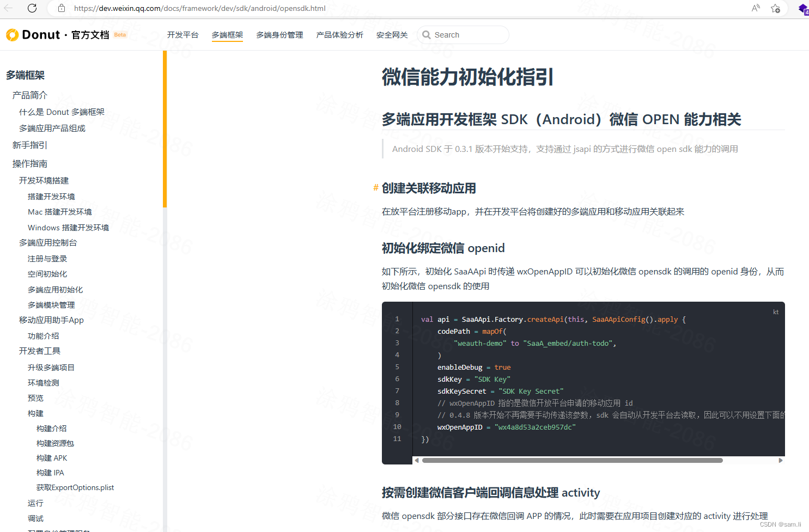Click the Donut 官方文档 title
809x532 pixels.
65,35
